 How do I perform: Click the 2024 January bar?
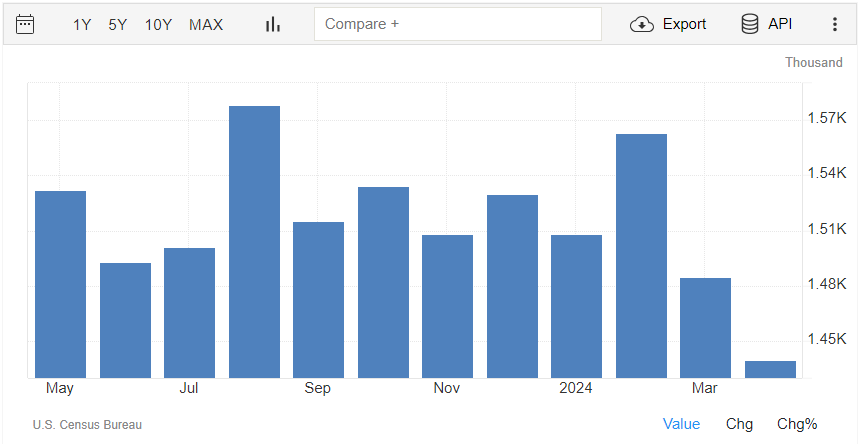pos(576,306)
